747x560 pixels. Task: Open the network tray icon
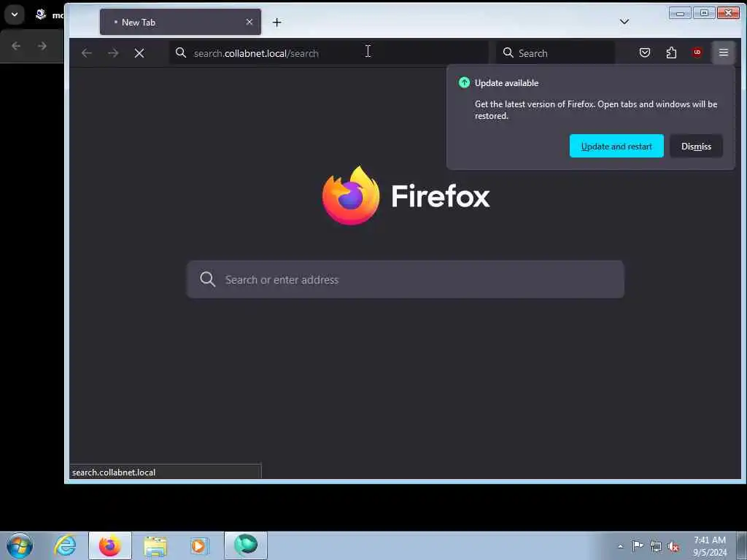tap(656, 547)
